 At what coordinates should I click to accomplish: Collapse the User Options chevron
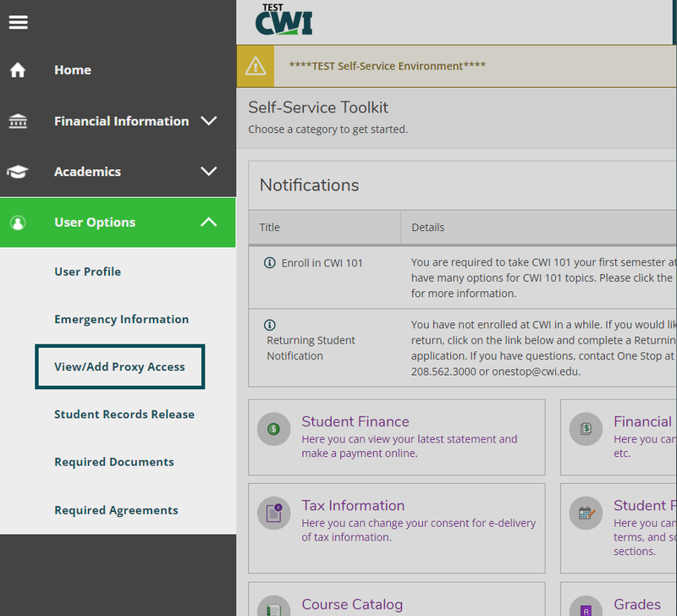(x=209, y=223)
